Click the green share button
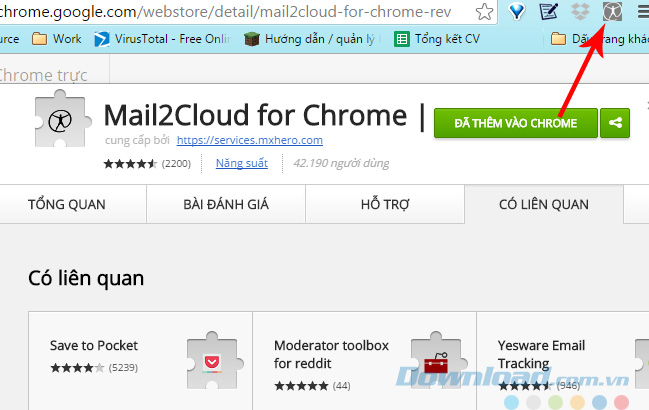The image size is (649, 410). point(615,123)
